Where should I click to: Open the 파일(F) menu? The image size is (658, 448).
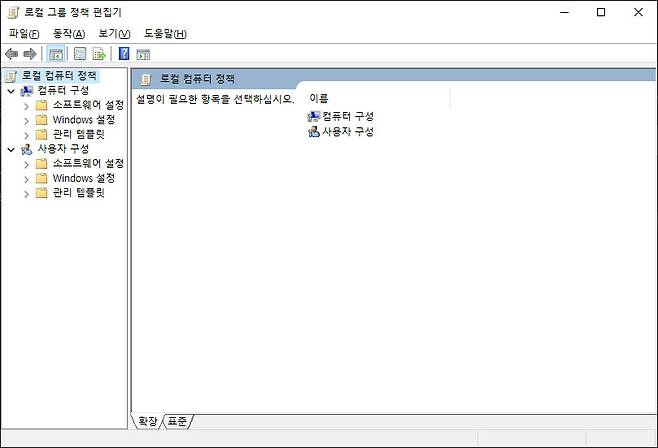point(24,33)
